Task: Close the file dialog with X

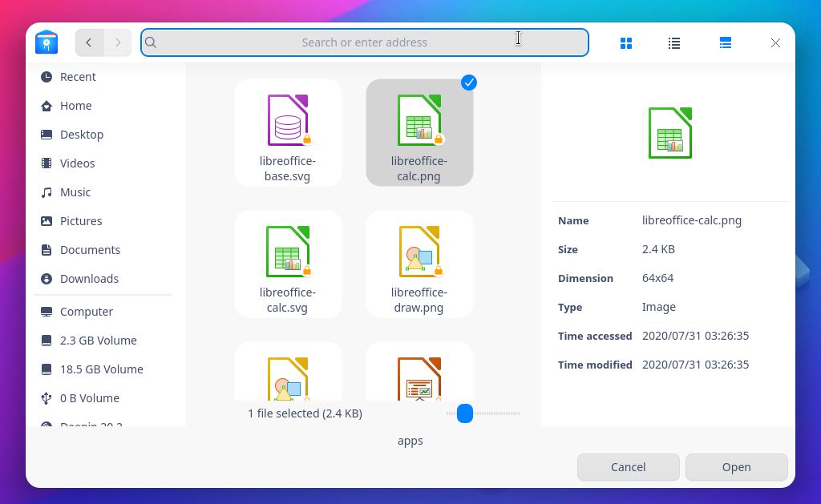Action: (x=775, y=43)
